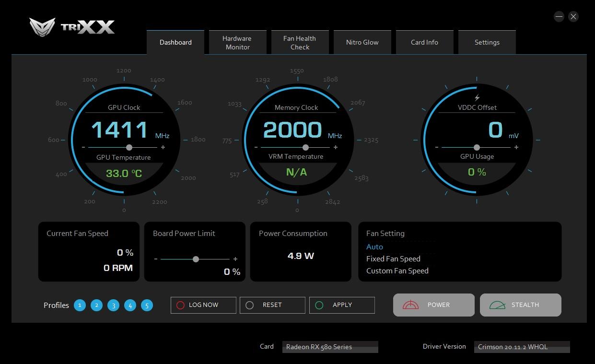Click the VRM Temperature N/A reading

pyautogui.click(x=296, y=172)
